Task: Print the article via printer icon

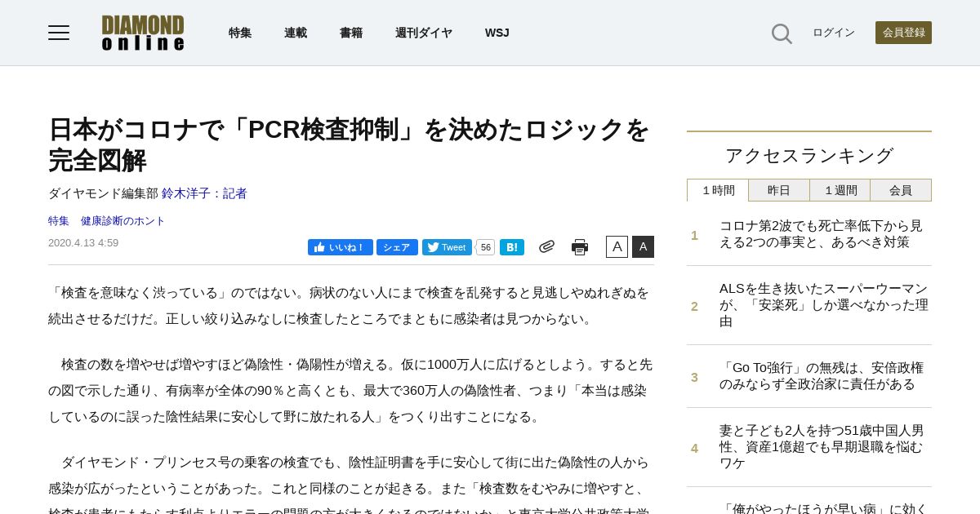Action: tap(580, 247)
